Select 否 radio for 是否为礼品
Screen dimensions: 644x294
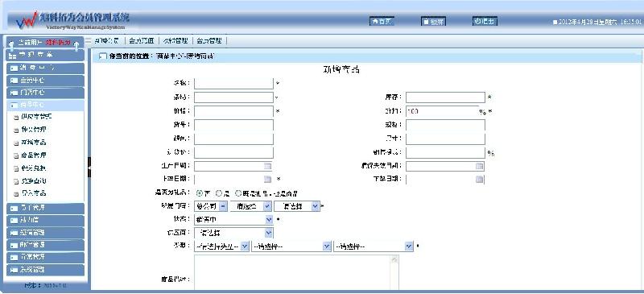pos(200,193)
